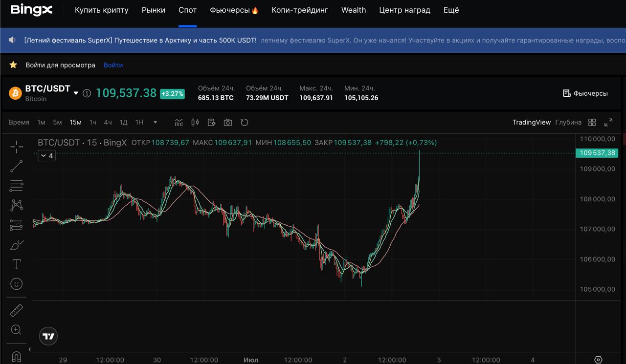Click the BTC/USDT · 15 · BingX chart title
The image size is (626, 364).
(82, 143)
